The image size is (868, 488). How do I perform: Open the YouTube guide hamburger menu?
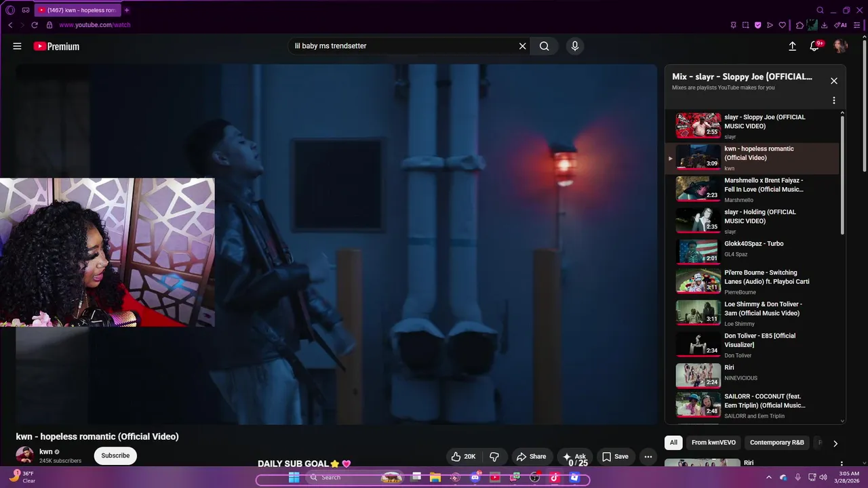[17, 46]
